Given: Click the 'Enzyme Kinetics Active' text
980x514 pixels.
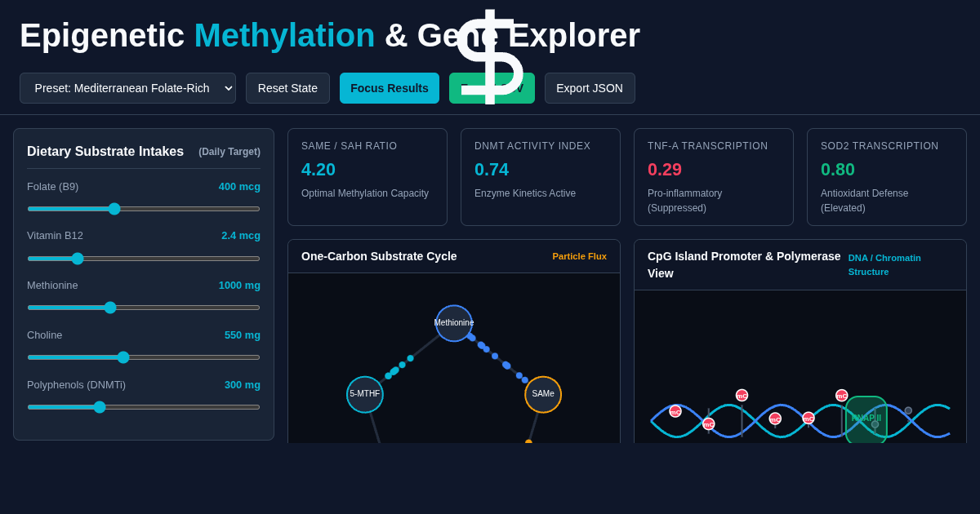Looking at the screenshot, I should click(525, 193).
